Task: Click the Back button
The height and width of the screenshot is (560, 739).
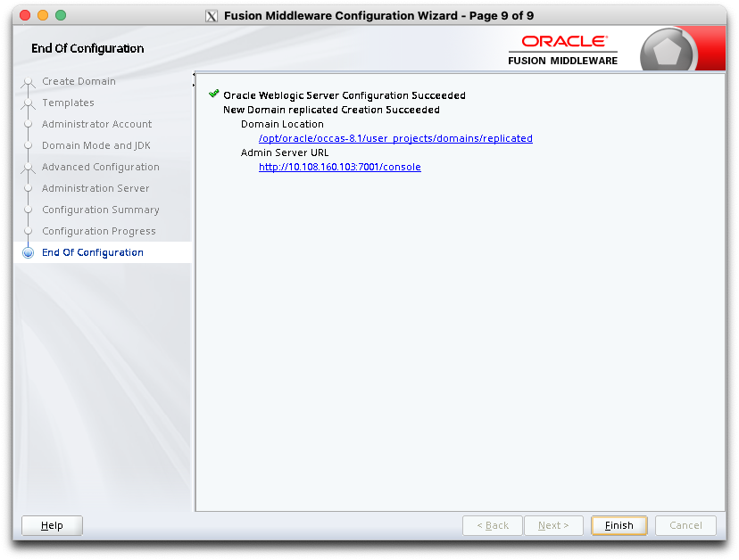Action: coord(493,525)
